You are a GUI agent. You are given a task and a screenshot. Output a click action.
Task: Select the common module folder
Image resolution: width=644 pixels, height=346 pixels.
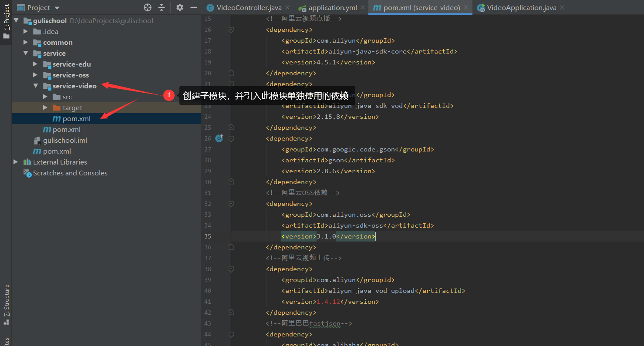pyautogui.click(x=58, y=42)
